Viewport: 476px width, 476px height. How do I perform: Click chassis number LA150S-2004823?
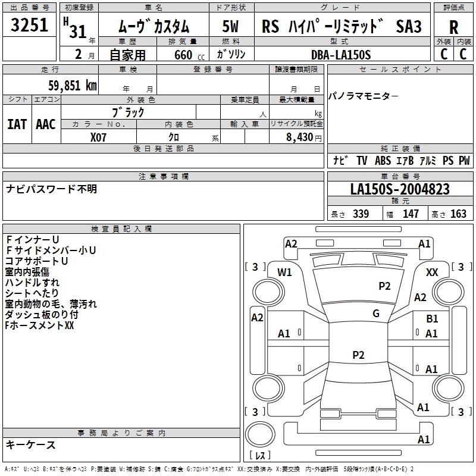pos(400,189)
